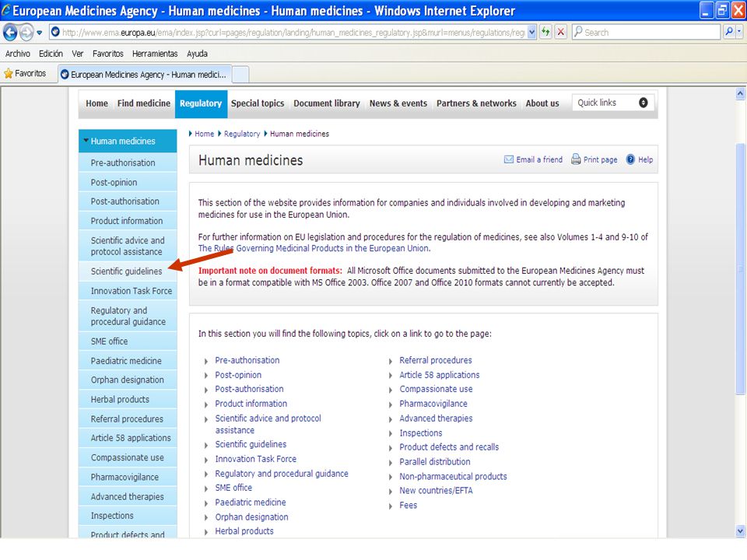Expand the Quick links dropdown
The width and height of the screenshot is (747, 560).
point(612,103)
